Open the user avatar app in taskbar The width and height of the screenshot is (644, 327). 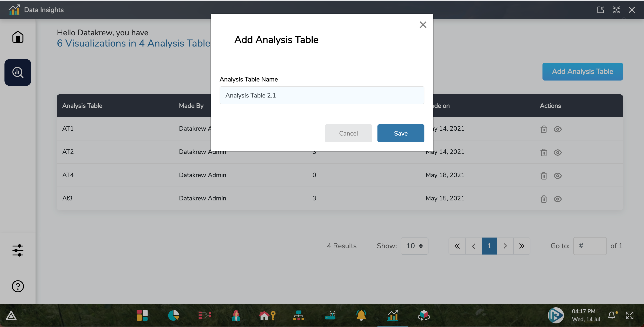(x=236, y=315)
